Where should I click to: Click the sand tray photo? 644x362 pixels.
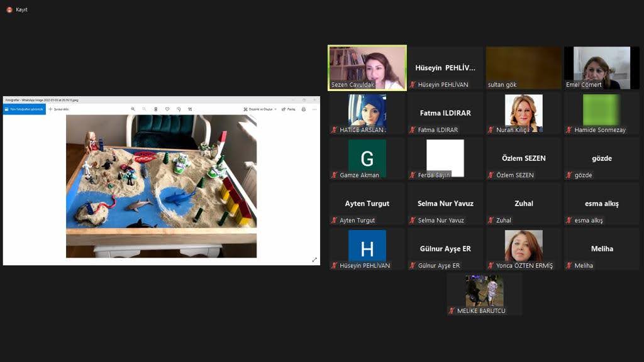click(161, 186)
